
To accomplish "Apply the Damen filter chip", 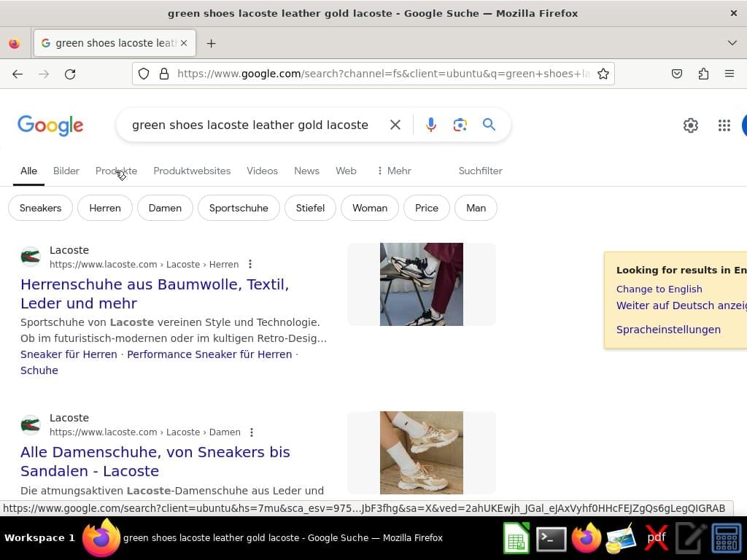I will click(165, 208).
